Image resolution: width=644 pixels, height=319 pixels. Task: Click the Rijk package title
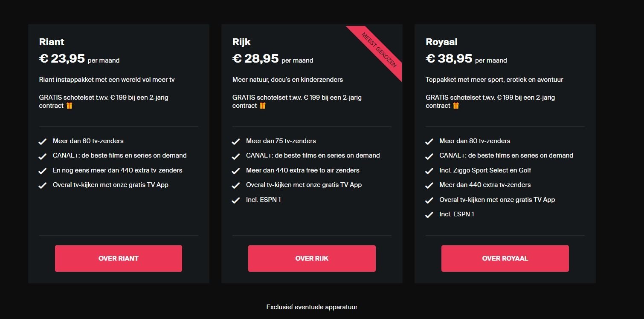(x=241, y=42)
